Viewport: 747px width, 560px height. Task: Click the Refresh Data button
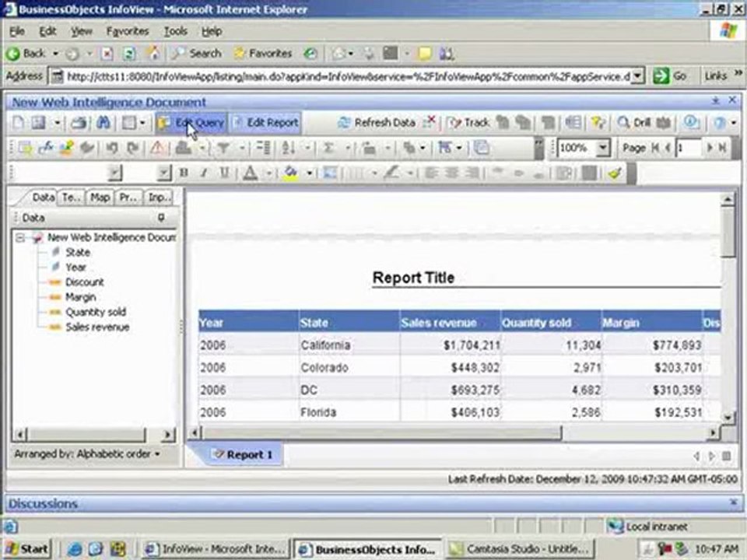(x=377, y=123)
